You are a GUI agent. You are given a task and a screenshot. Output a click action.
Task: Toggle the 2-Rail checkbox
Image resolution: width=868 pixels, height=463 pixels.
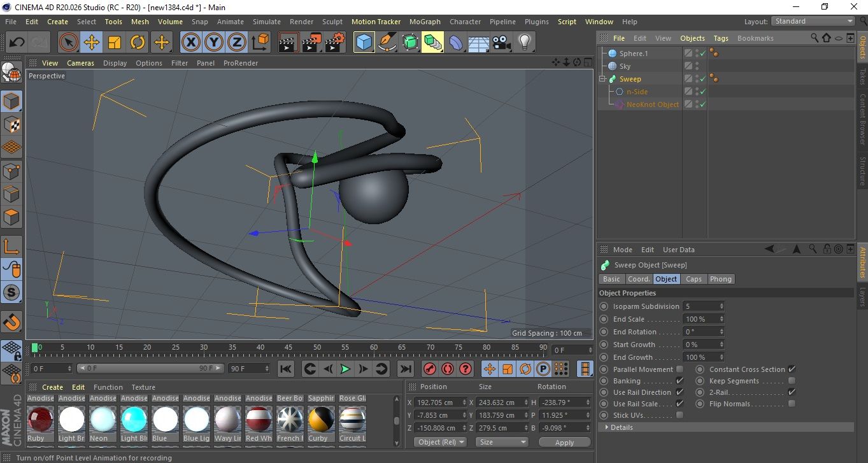pyautogui.click(x=792, y=392)
